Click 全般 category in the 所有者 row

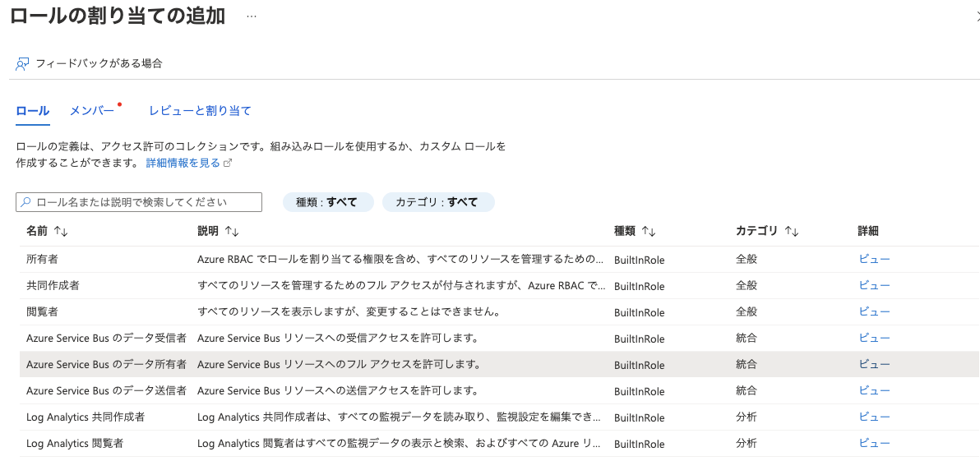(747, 260)
